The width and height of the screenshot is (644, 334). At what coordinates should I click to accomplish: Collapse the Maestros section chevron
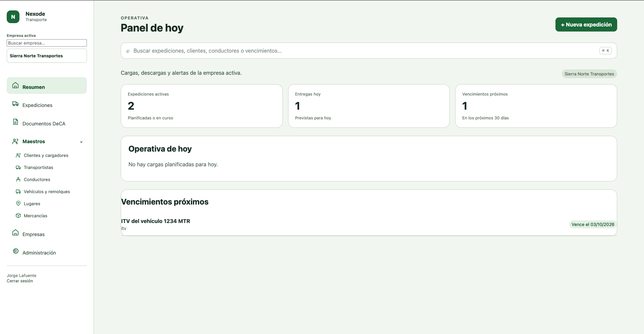(81, 142)
